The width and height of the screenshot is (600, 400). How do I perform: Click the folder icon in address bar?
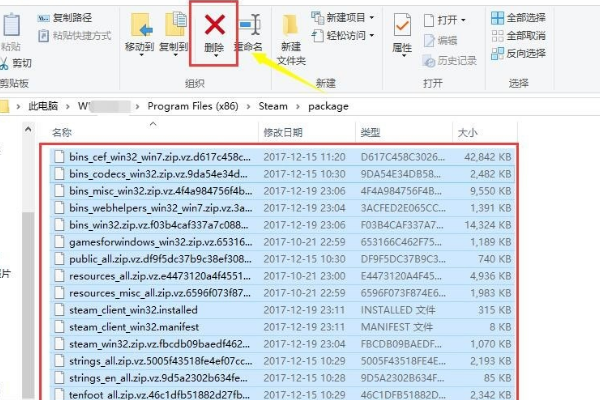[4, 106]
